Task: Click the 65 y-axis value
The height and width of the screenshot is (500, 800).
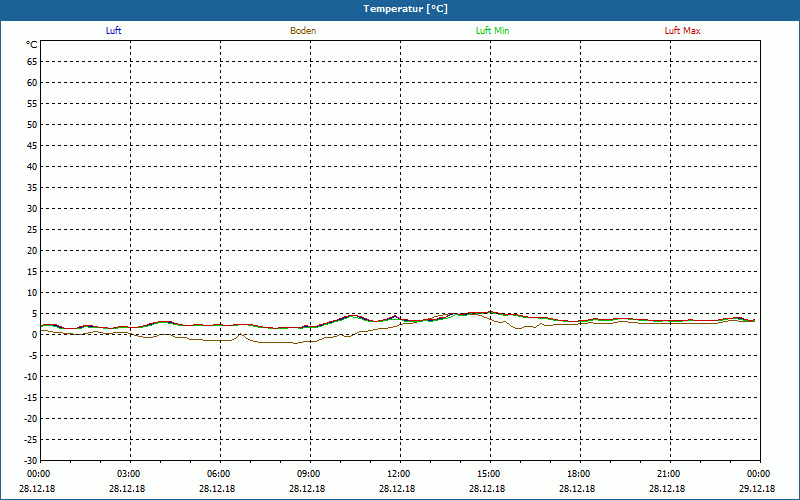Action: [32, 62]
